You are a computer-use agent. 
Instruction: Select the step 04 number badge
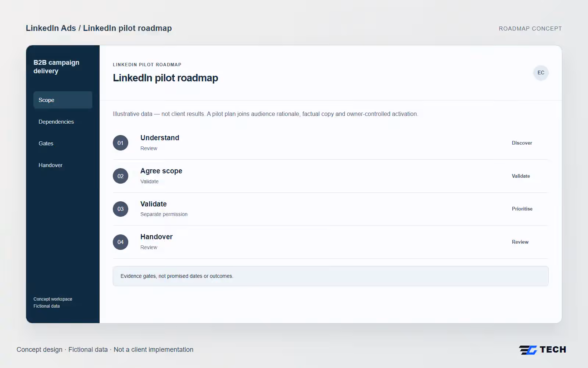pos(121,242)
